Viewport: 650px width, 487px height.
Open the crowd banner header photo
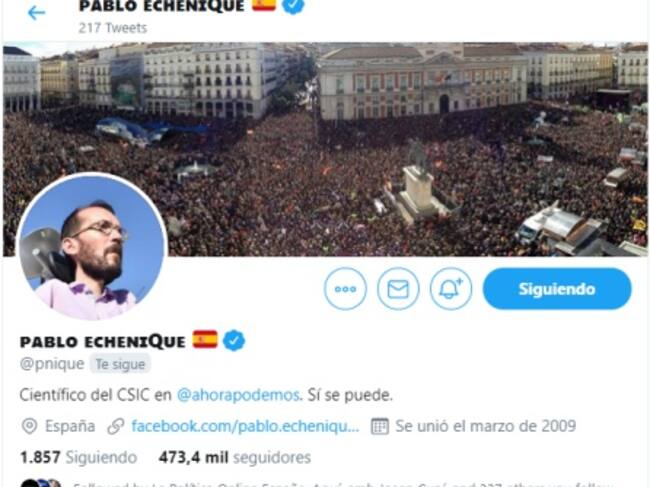tap(325, 149)
